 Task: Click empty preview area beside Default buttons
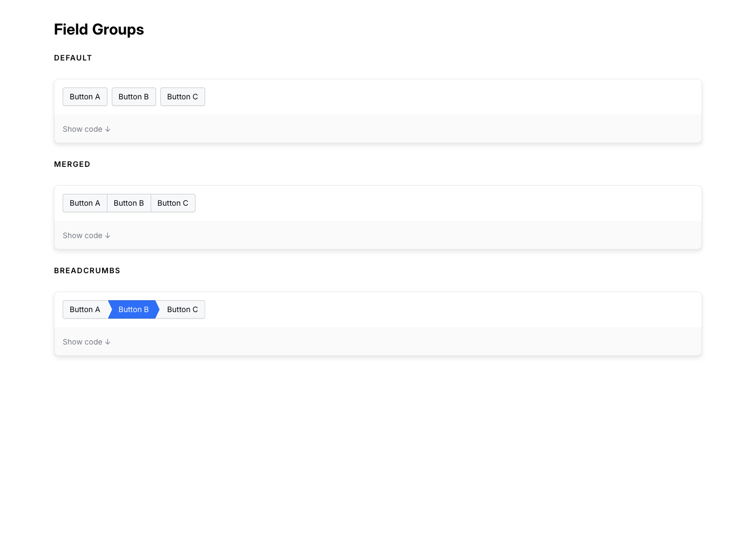point(432,97)
